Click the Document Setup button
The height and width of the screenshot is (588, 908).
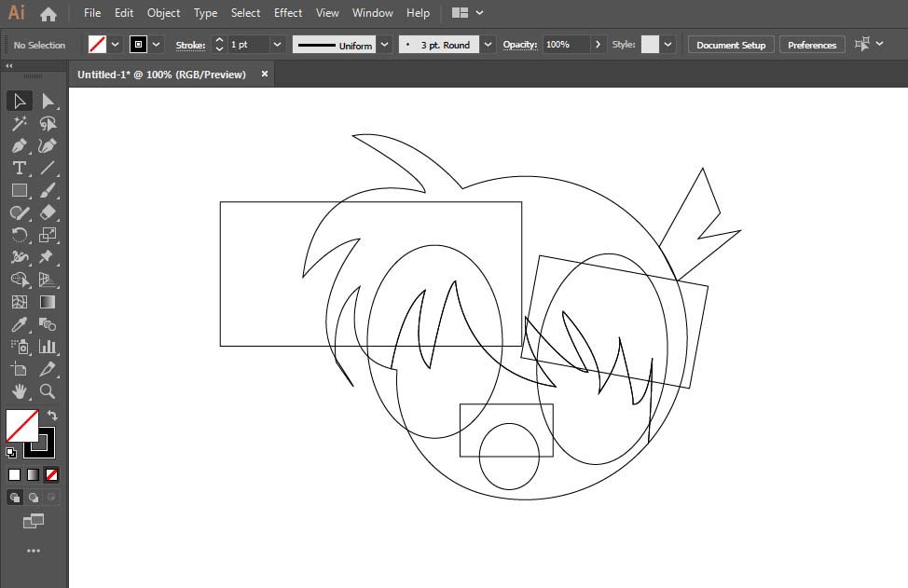(731, 45)
